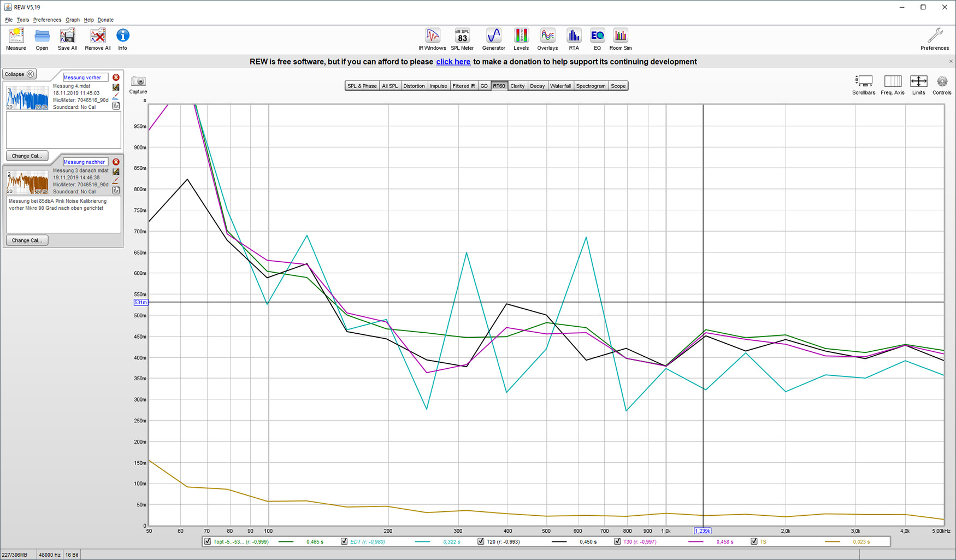Open the Info panel icon
The height and width of the screenshot is (560, 956).
tap(122, 36)
